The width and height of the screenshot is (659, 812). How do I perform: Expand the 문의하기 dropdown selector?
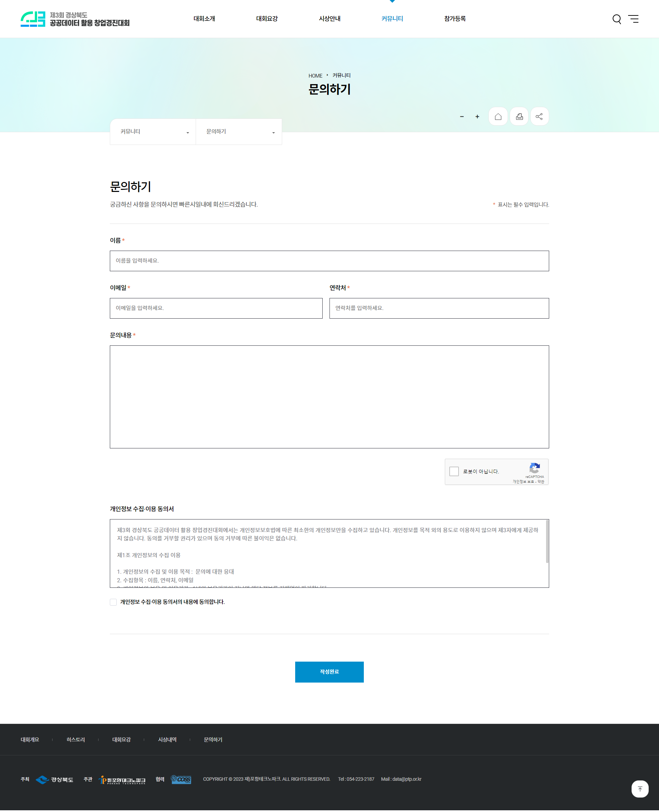[x=239, y=132]
